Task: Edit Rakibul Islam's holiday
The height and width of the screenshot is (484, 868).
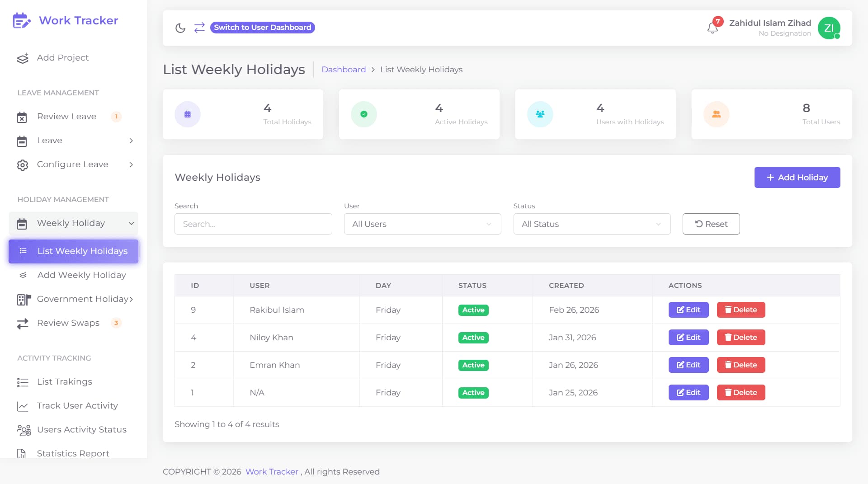Action: tap(689, 310)
